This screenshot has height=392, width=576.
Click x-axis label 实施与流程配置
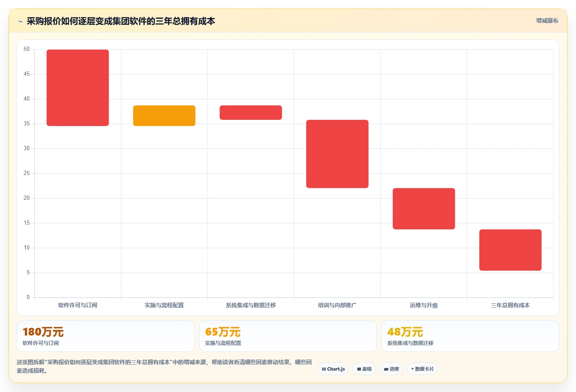(164, 305)
